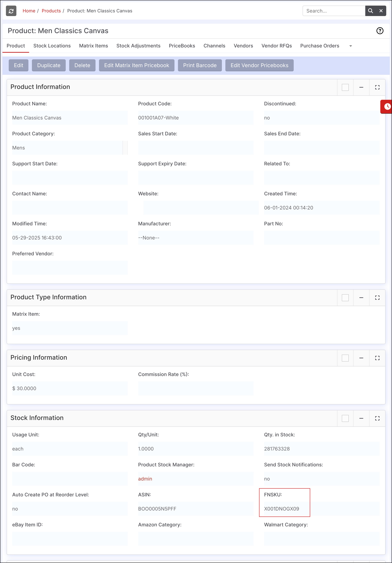Clear search with the X icon
Screen dimensions: 392x563
coord(381,11)
